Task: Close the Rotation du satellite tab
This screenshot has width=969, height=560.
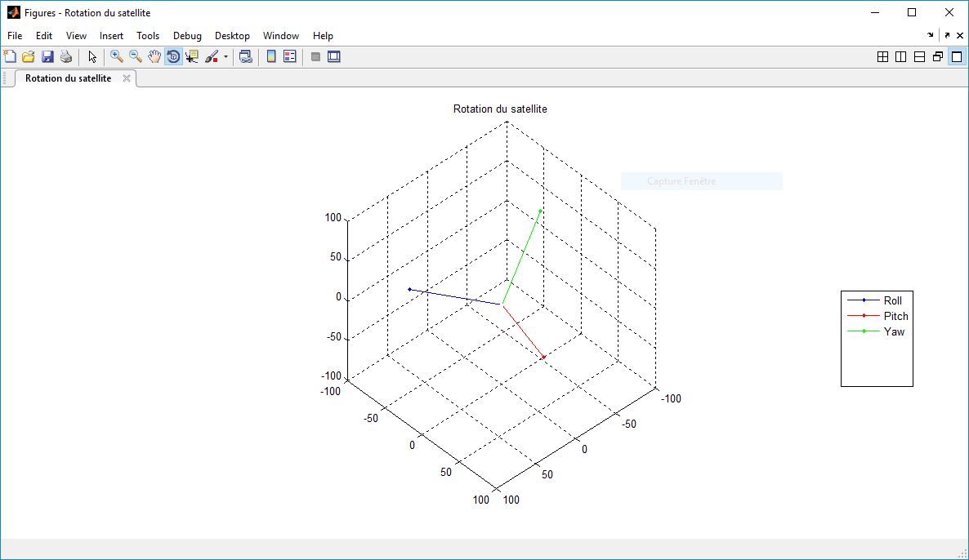Action: pos(126,78)
